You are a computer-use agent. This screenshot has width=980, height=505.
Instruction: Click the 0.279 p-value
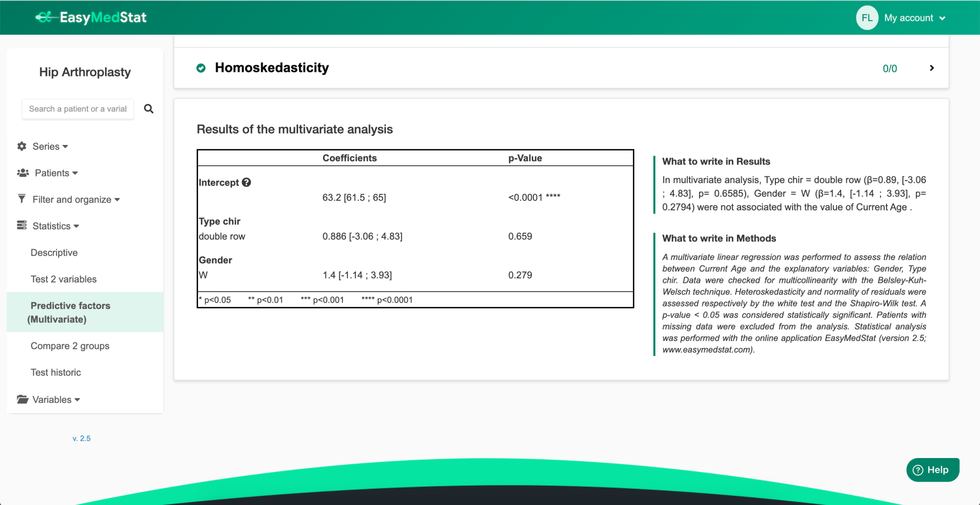[520, 275]
